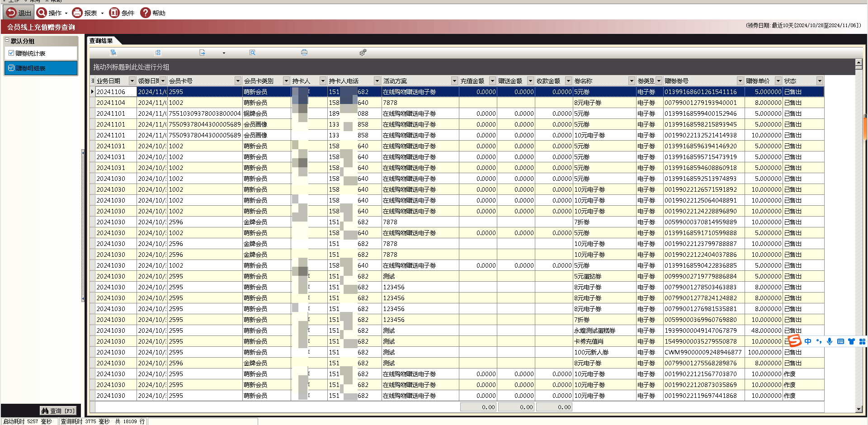The height and width of the screenshot is (425, 868).
Task: Select coupon number 0139916860126154​1116 cell
Action: [704, 92]
